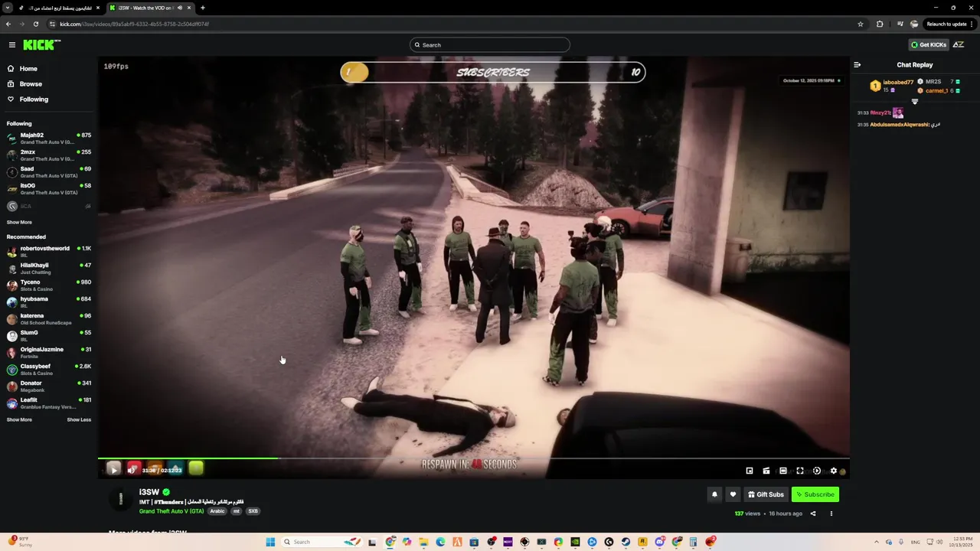Image resolution: width=980 pixels, height=551 pixels.
Task: Open ItsOG followed channel
Action: pos(49,189)
